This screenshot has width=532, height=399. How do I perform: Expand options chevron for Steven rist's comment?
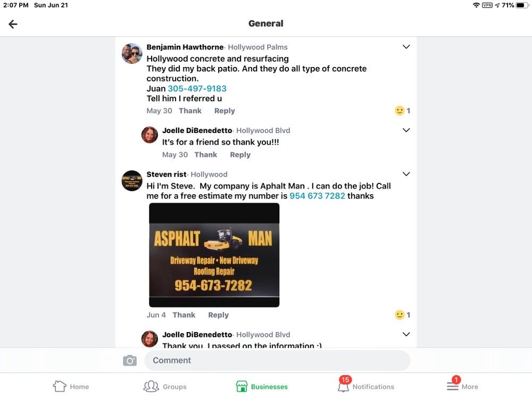point(406,174)
